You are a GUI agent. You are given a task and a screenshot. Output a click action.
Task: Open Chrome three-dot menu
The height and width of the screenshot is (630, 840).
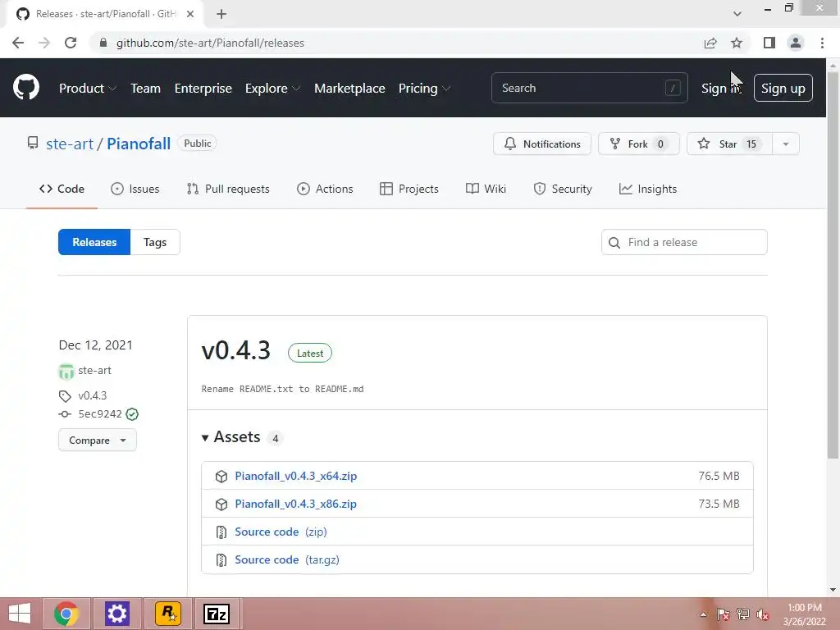tap(822, 43)
